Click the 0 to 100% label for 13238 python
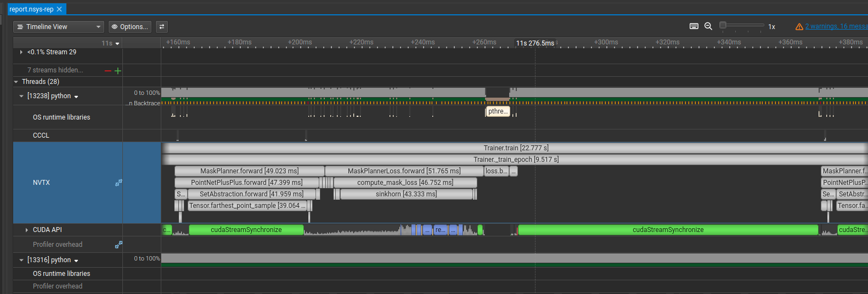The image size is (868, 294). [x=147, y=93]
